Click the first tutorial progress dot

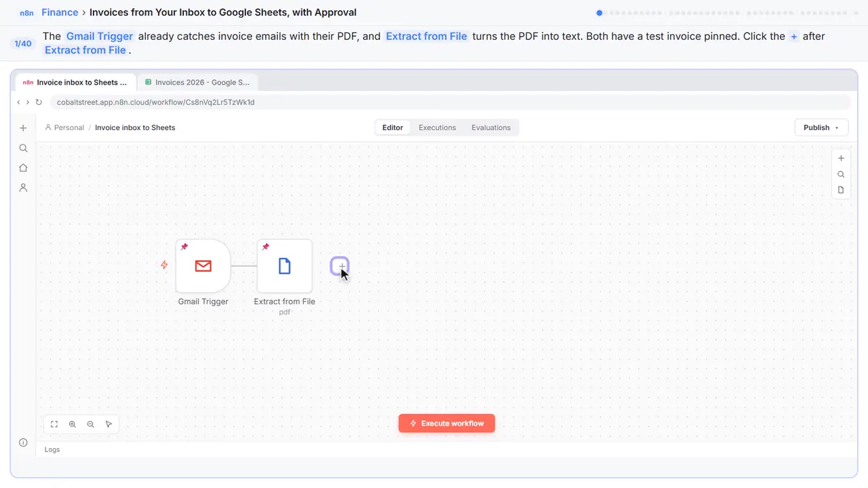[x=599, y=12]
